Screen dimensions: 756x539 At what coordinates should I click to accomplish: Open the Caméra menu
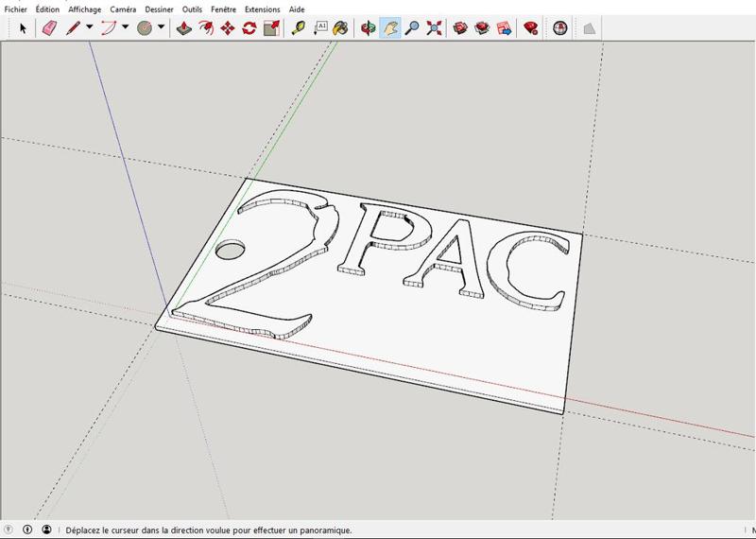[123, 9]
